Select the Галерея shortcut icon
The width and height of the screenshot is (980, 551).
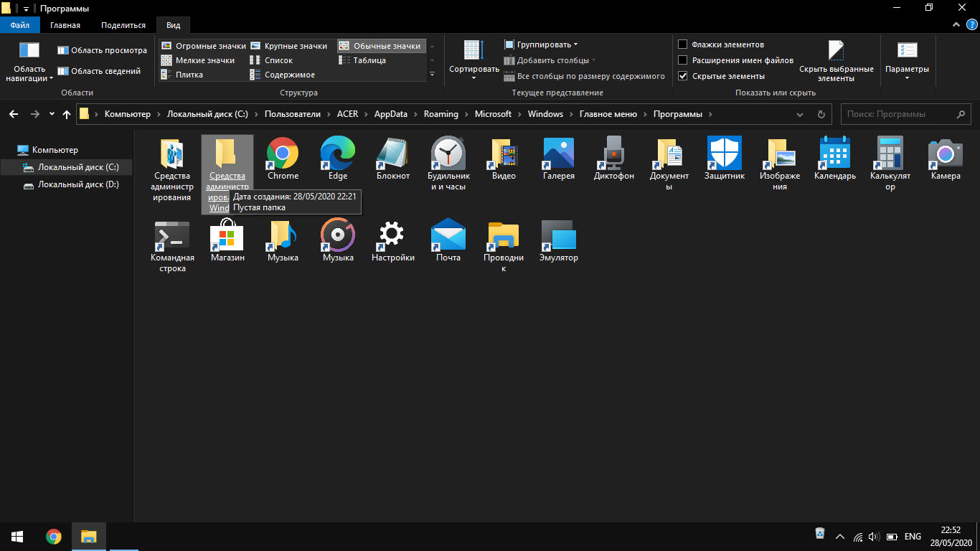[x=559, y=159]
